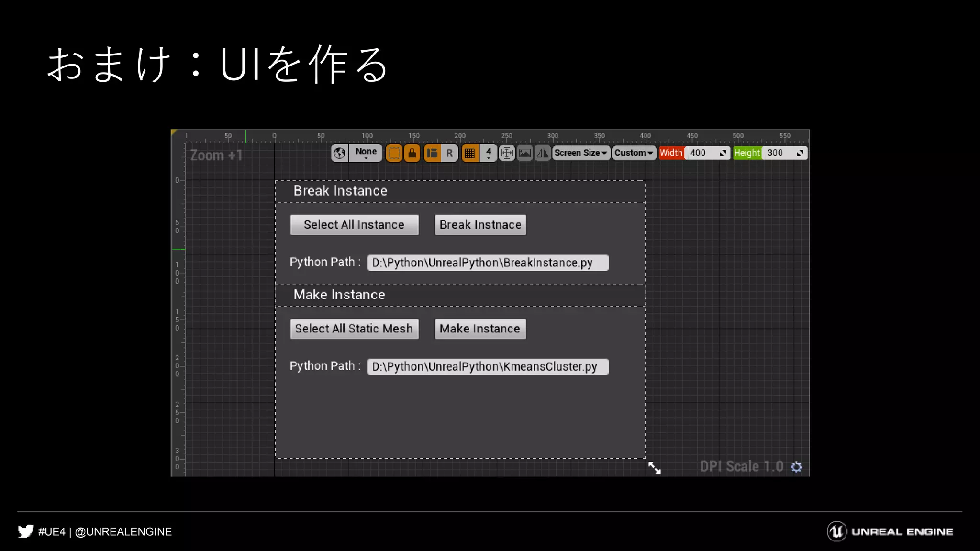Viewport: 980px width, 551px height.
Task: Select the Make Instance header text
Action: (x=339, y=295)
